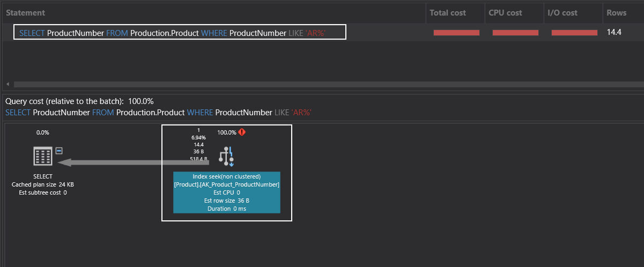Click the Index seek operator icon
The width and height of the screenshot is (644, 267).
[x=226, y=156]
